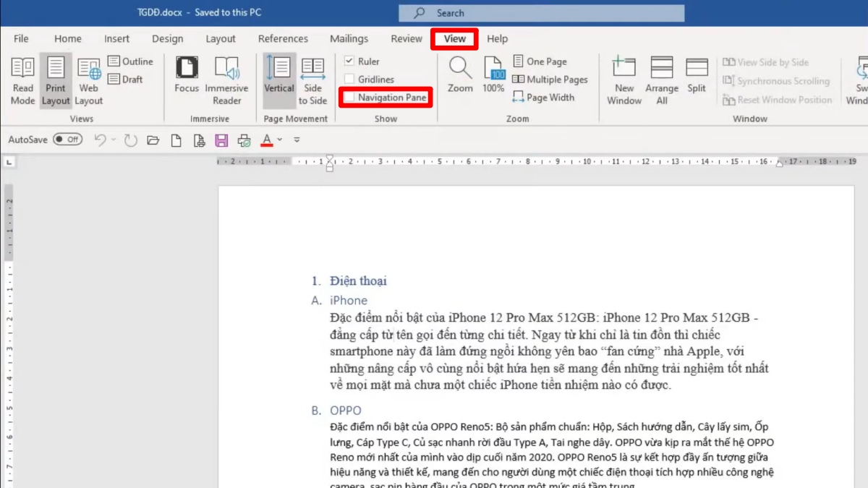Choose One Page zoom
The width and height of the screenshot is (868, 488).
[540, 61]
